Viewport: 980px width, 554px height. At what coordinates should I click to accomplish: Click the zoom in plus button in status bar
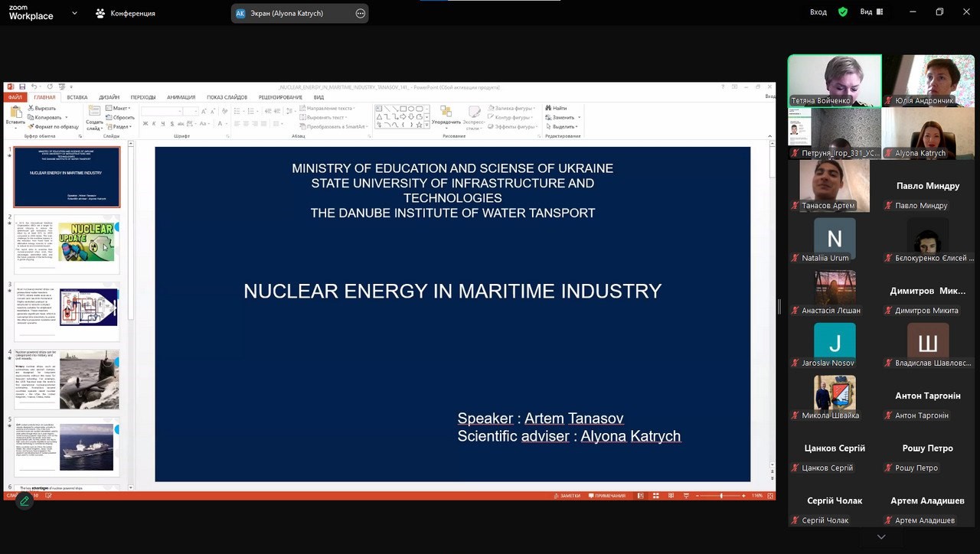tap(743, 496)
